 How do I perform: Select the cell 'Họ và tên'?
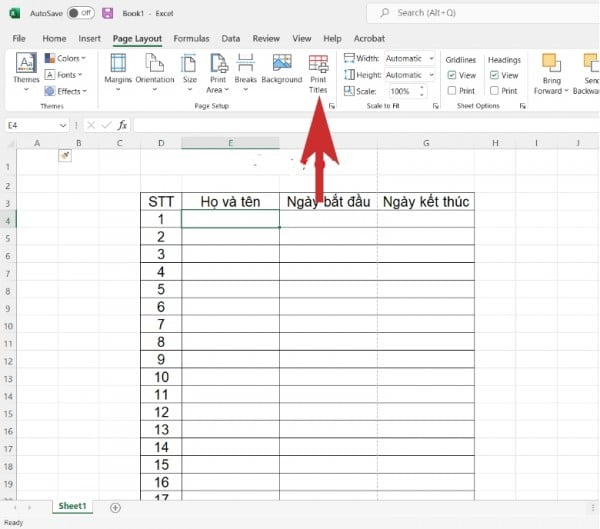click(x=230, y=201)
